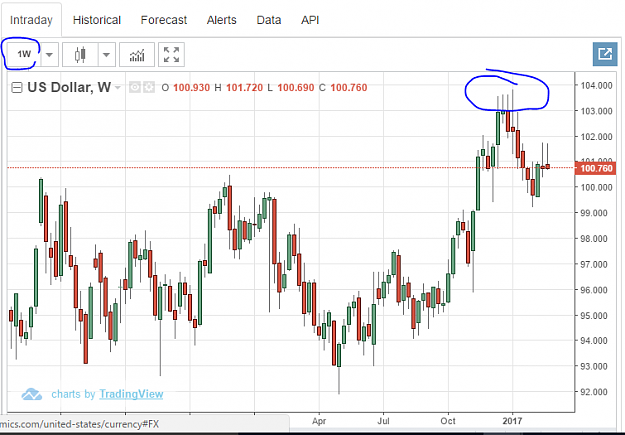Screen dimensions: 625x435
Task: Follow the TradingView link
Action: click(131, 394)
